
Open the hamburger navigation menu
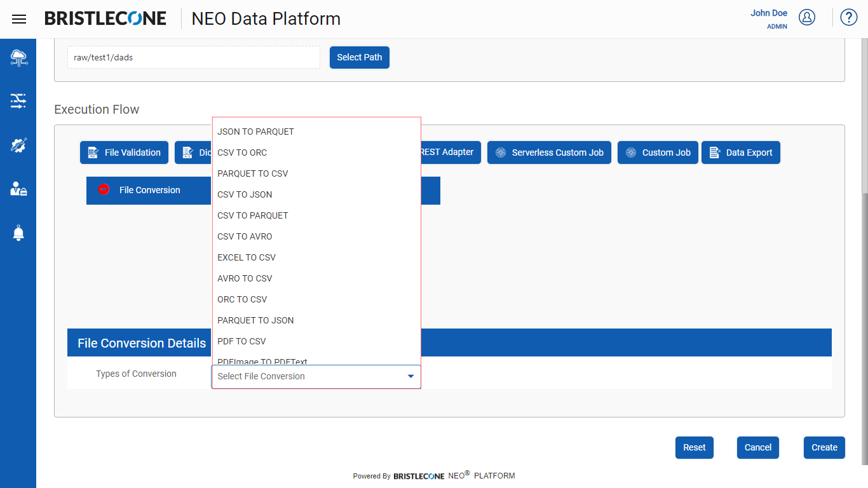pos(19,19)
